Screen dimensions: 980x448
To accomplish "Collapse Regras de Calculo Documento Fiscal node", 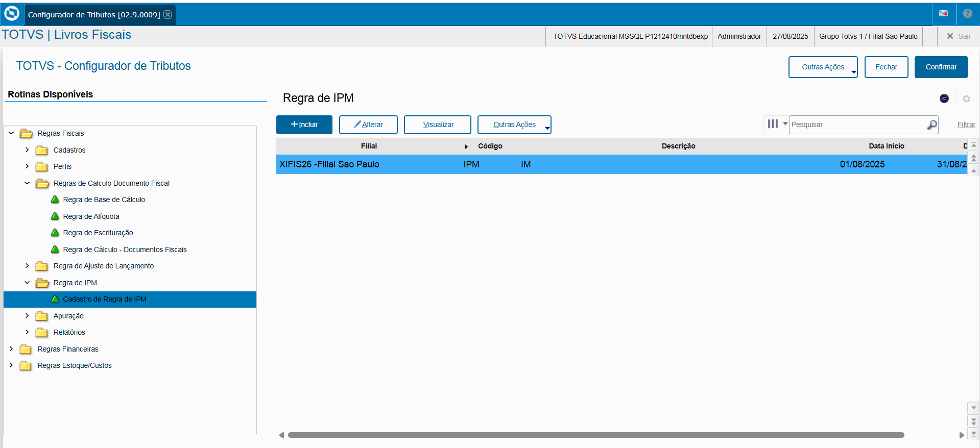I will (27, 183).
